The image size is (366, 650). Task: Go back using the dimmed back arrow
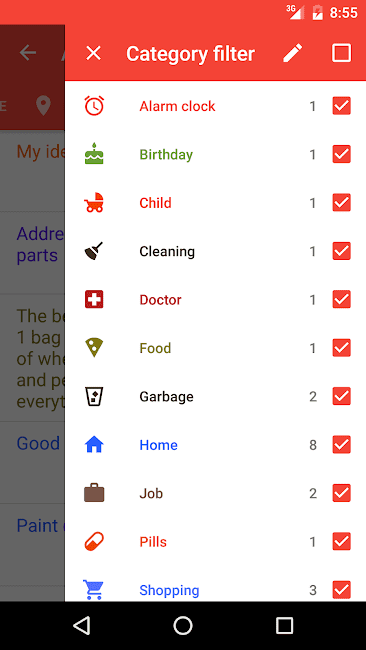pyautogui.click(x=28, y=53)
